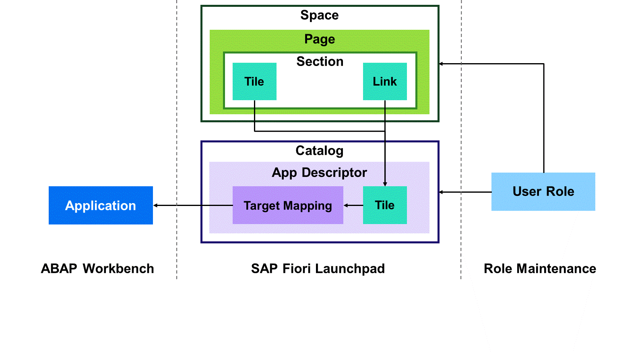Click the "Space" heading text
Viewport: 644px width, 352px height.
coord(320,15)
